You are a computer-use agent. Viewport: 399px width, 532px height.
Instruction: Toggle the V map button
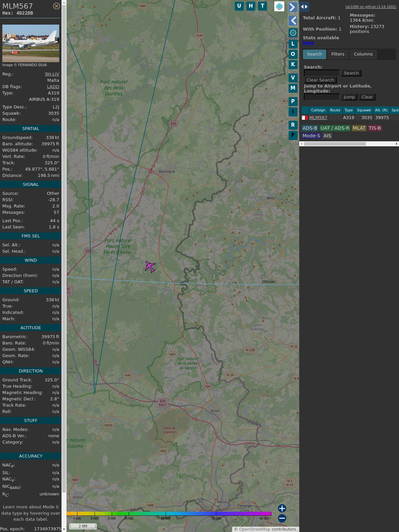click(293, 78)
